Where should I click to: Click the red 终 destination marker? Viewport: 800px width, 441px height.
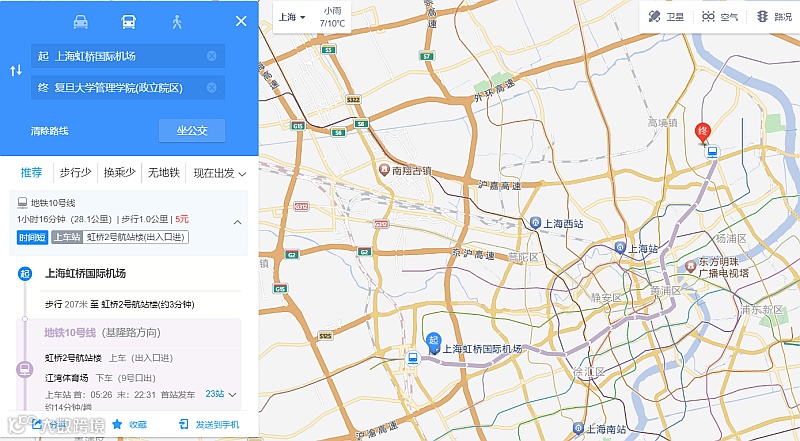point(703,132)
